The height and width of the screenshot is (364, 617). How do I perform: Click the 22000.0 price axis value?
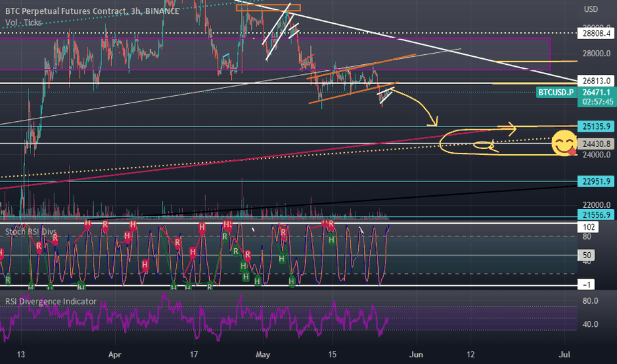[596, 205]
